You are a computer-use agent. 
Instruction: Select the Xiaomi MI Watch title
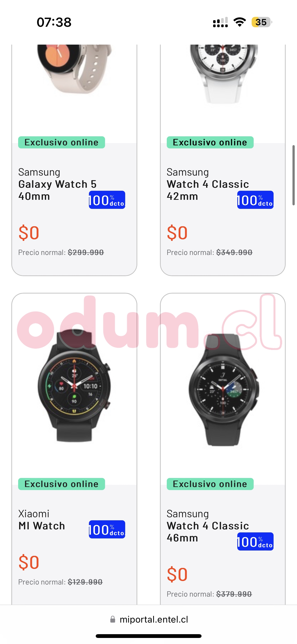[42, 520]
